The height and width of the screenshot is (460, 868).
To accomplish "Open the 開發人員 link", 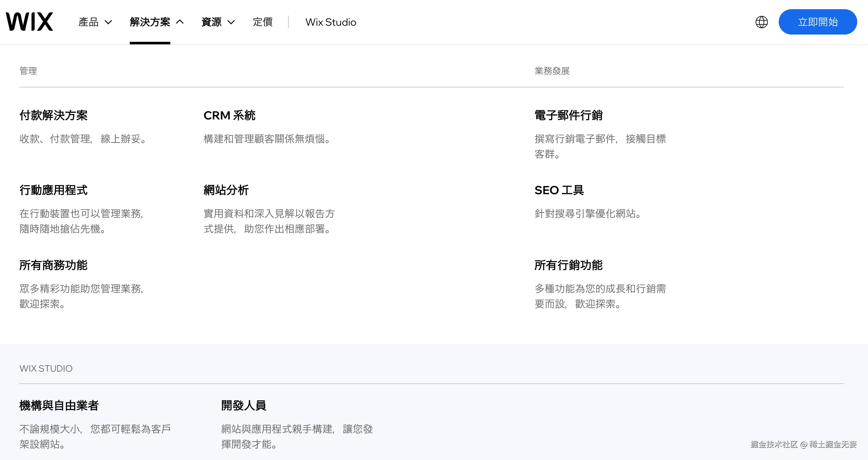I will tap(244, 406).
